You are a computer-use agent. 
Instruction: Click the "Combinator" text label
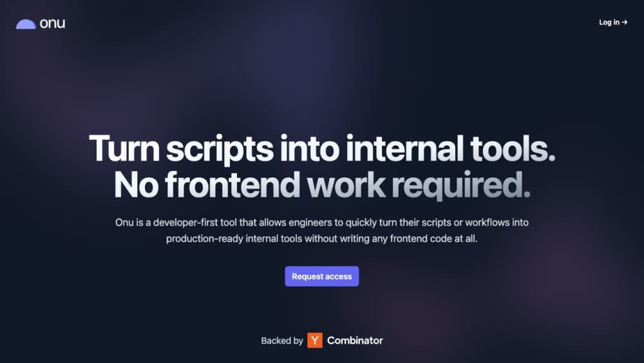click(x=355, y=340)
